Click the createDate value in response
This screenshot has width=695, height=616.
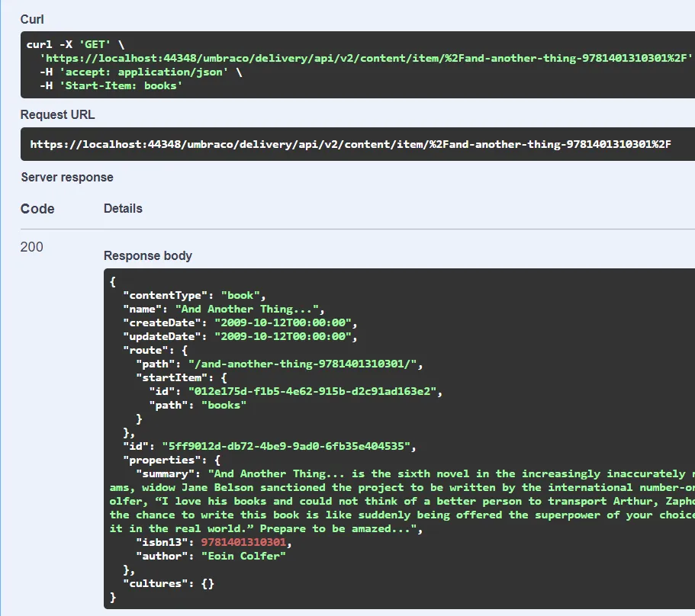point(285,322)
